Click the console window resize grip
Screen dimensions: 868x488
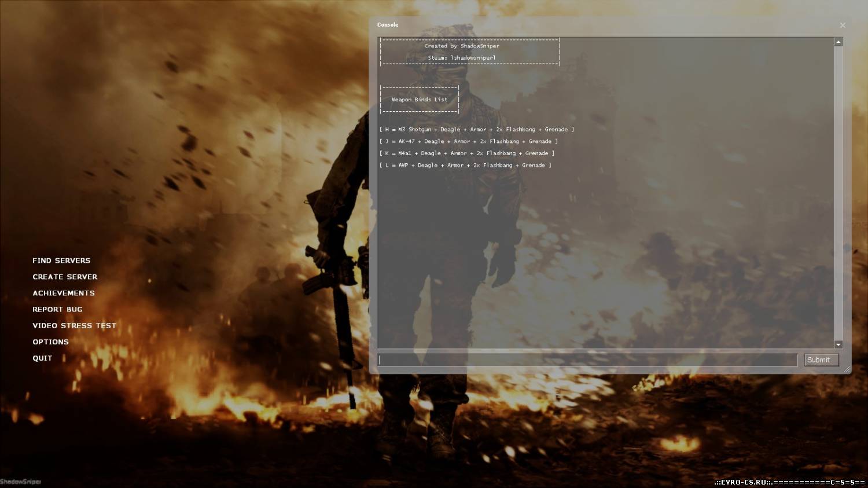pyautogui.click(x=847, y=369)
